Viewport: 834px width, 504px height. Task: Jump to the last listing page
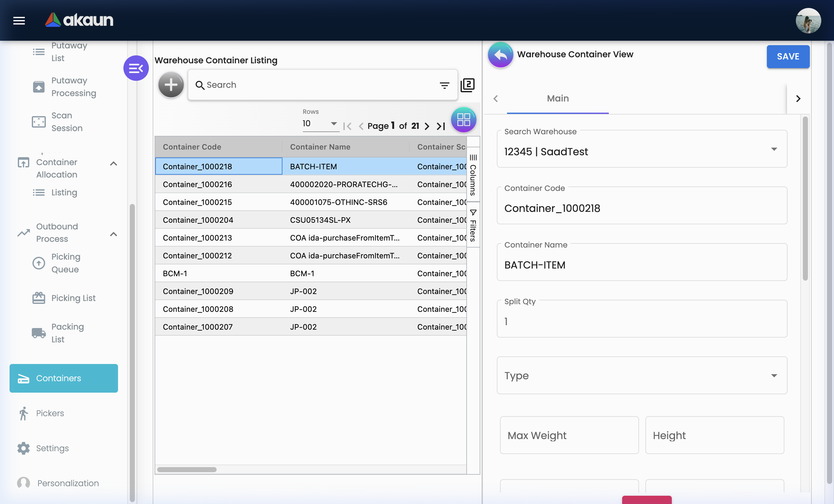441,126
